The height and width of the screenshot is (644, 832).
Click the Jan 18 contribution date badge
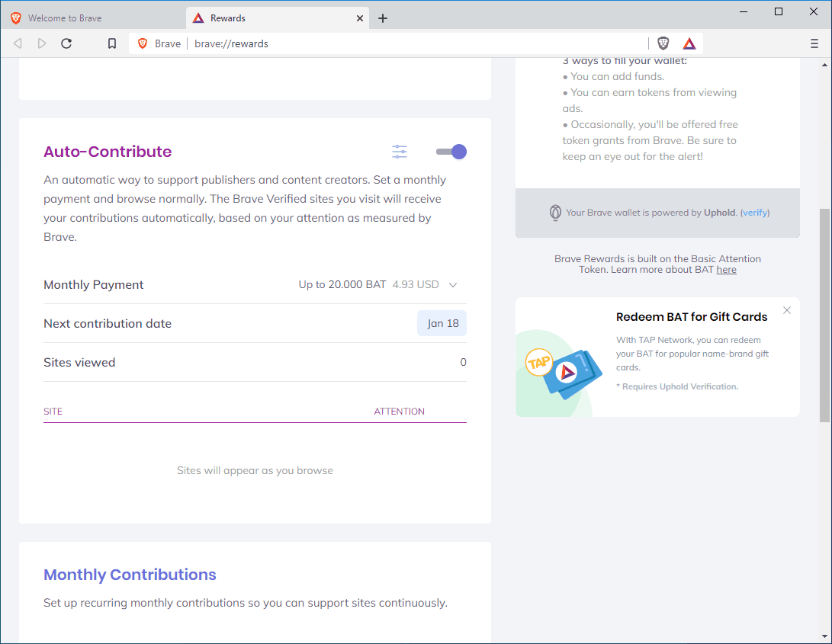(442, 324)
